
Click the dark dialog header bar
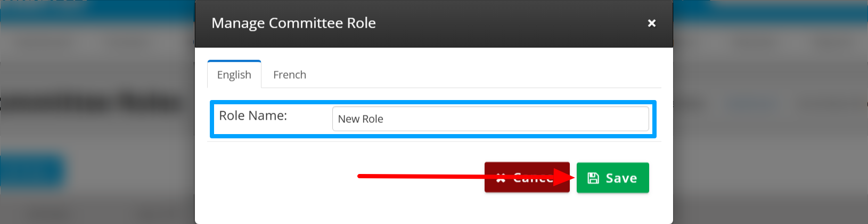click(x=434, y=24)
